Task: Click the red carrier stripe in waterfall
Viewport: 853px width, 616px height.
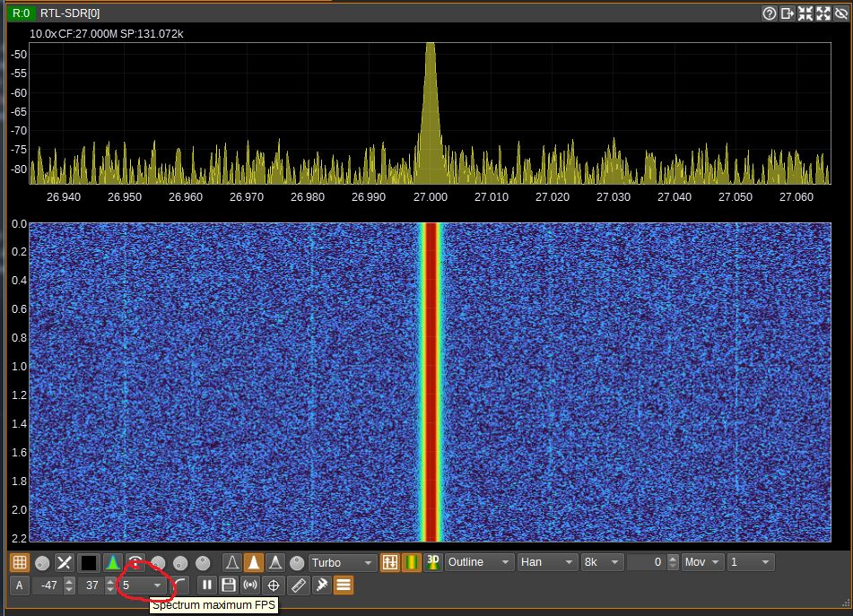Action: click(432, 382)
